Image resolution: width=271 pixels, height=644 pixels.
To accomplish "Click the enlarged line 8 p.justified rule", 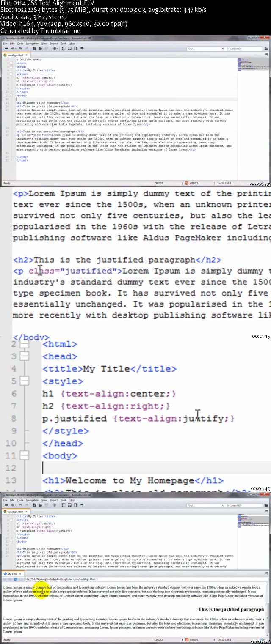I will [x=138, y=419].
